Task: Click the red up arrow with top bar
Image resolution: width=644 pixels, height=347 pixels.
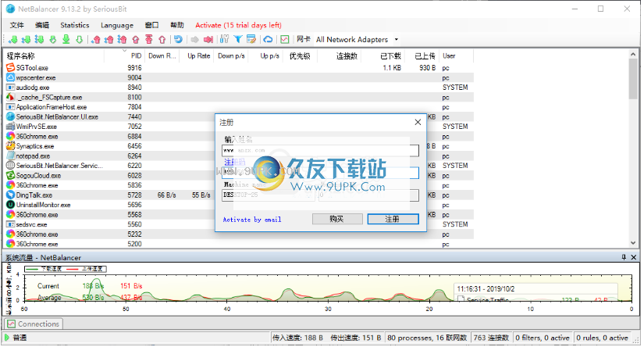Action: (x=148, y=40)
